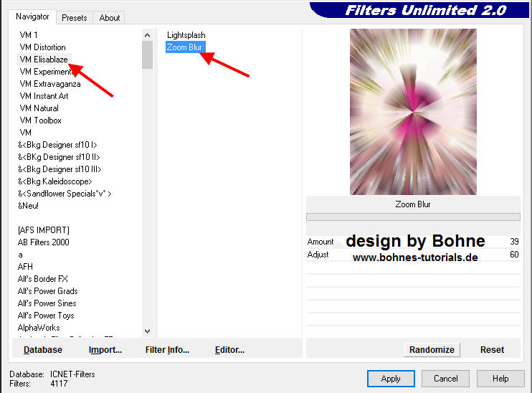
Task: Switch to the Presets tab
Action: pos(74,18)
